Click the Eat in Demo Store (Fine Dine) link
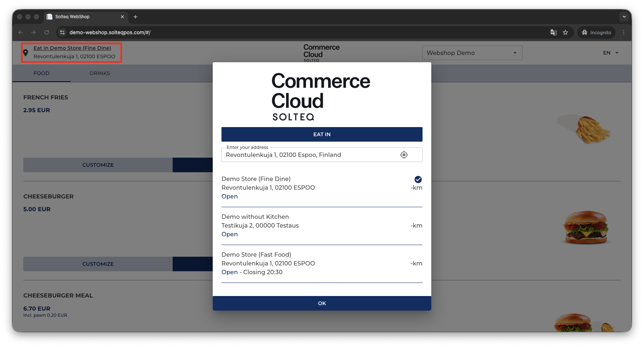644x347 pixels. [72, 48]
